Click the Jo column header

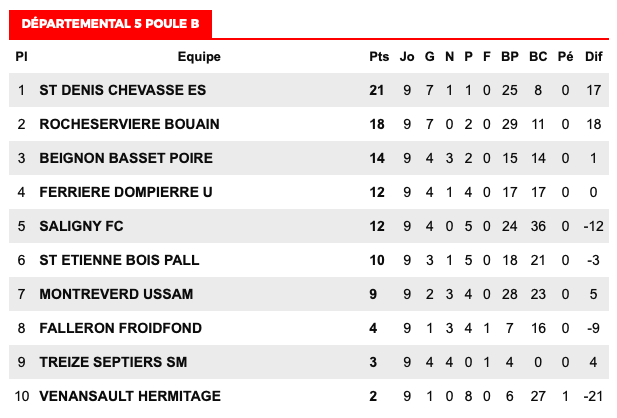click(x=407, y=57)
